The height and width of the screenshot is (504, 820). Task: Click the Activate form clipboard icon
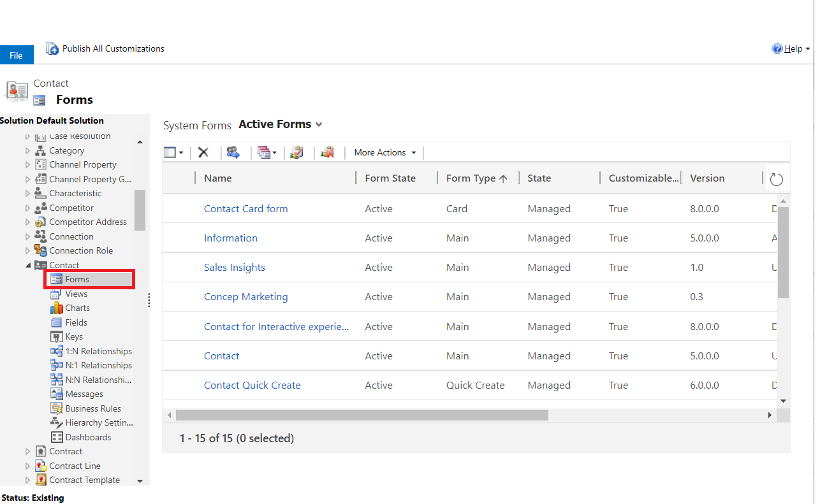tap(297, 152)
